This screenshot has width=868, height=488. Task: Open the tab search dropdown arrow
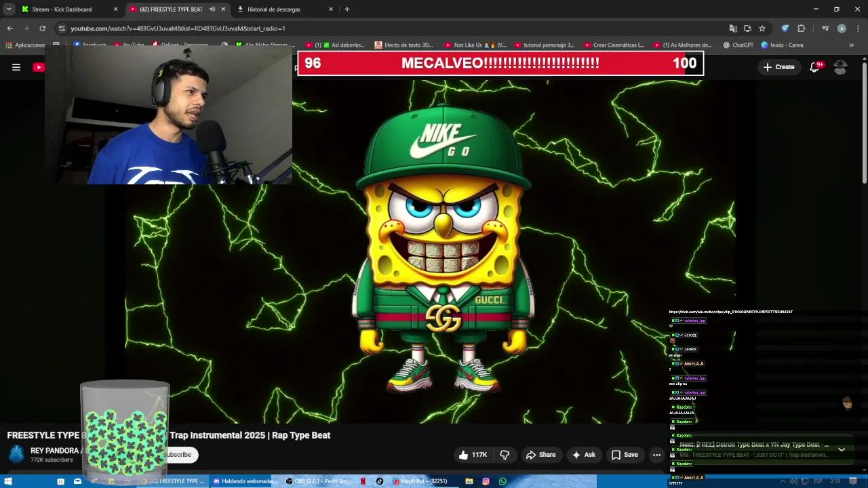coord(9,9)
